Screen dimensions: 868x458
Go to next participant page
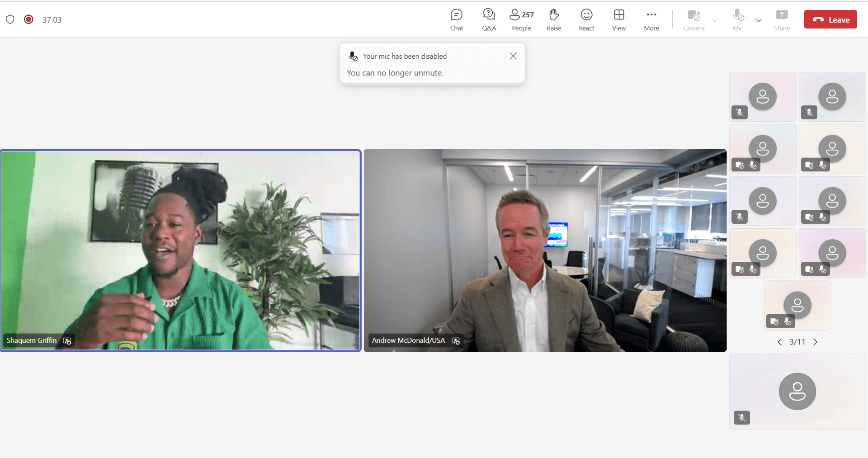[815, 342]
